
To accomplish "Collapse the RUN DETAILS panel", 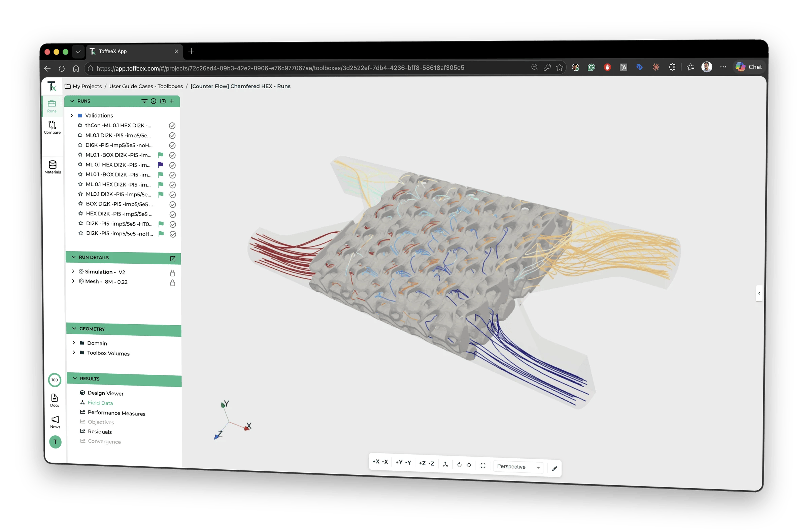I will pyautogui.click(x=74, y=257).
